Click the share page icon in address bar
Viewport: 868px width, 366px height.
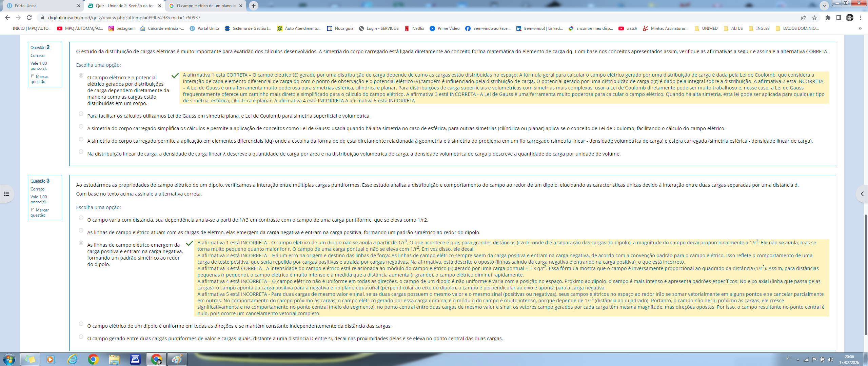(x=804, y=18)
